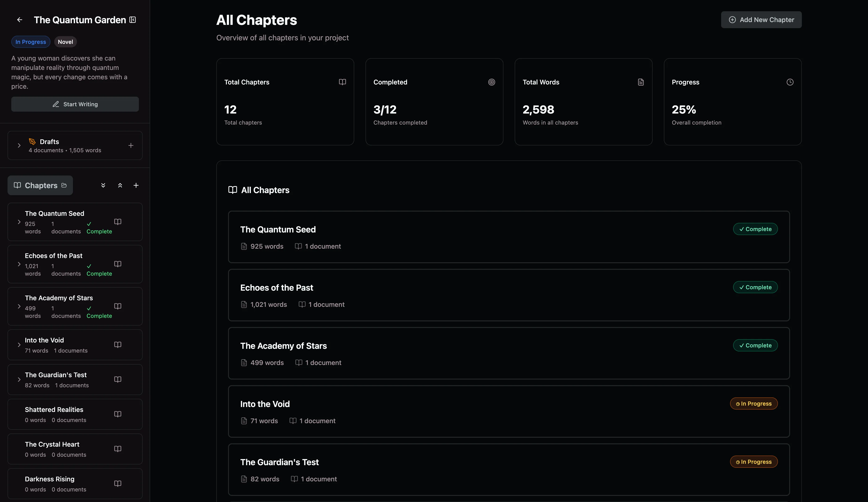Expand all chapters with double-chevron down icon
Image resolution: width=868 pixels, height=502 pixels.
coord(103,186)
